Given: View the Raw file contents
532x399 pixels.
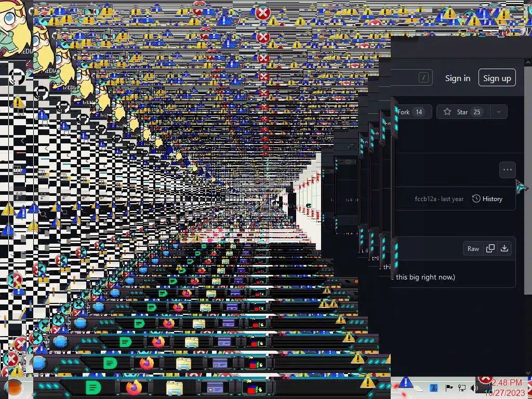Looking at the screenshot, I should 473,249.
